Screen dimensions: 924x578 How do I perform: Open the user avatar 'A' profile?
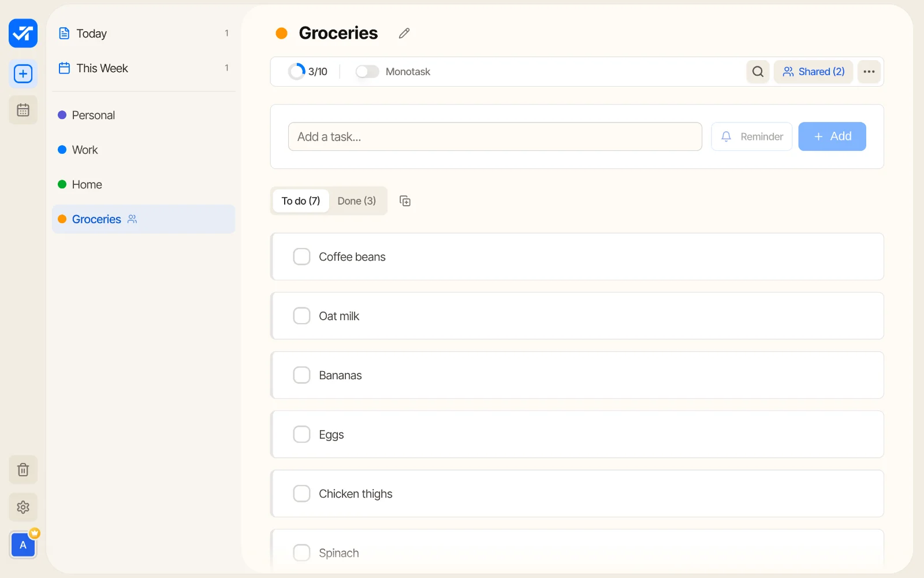[23, 544]
